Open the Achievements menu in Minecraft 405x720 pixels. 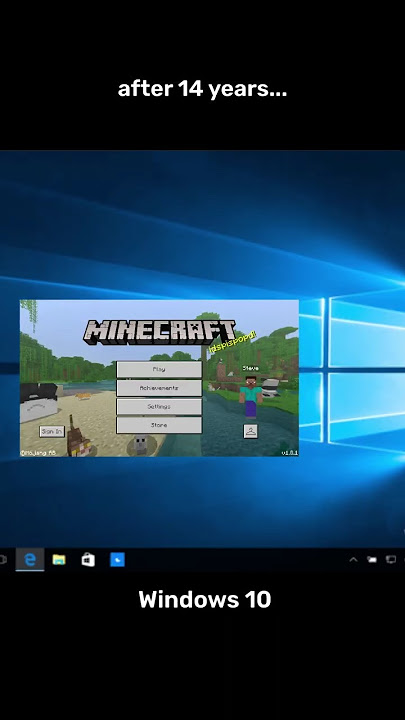(159, 388)
